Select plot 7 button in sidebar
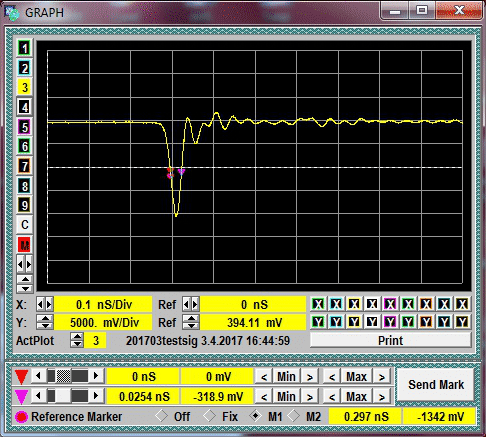486x437 pixels. pyautogui.click(x=24, y=166)
